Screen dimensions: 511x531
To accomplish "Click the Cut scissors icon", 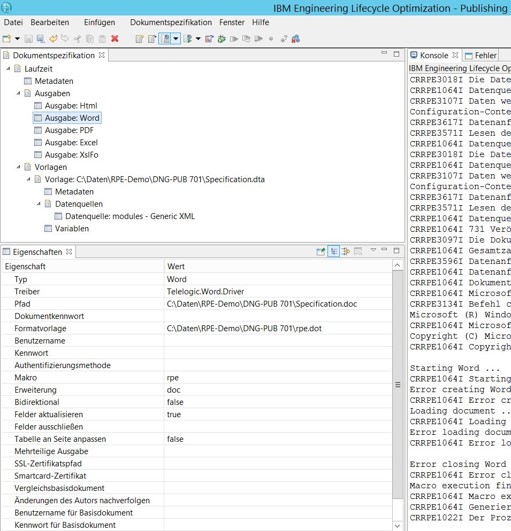I will 78,39.
